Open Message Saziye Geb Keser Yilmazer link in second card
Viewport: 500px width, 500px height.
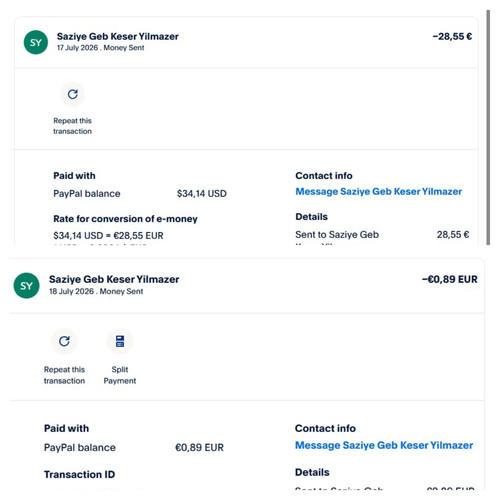click(x=384, y=445)
